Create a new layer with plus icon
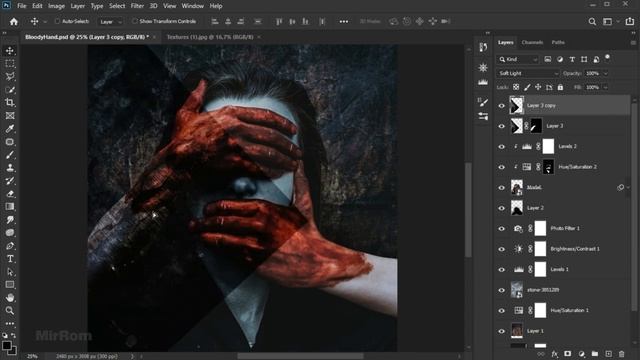640x360 pixels. 608,354
